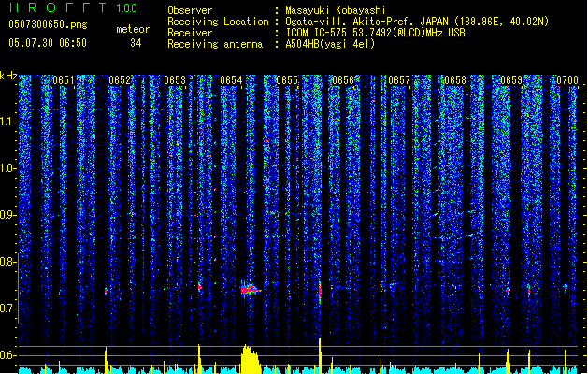Screen dimensions: 588x374
Task: Click the red meteor echo below the 0652 marker
Action: tap(107, 291)
